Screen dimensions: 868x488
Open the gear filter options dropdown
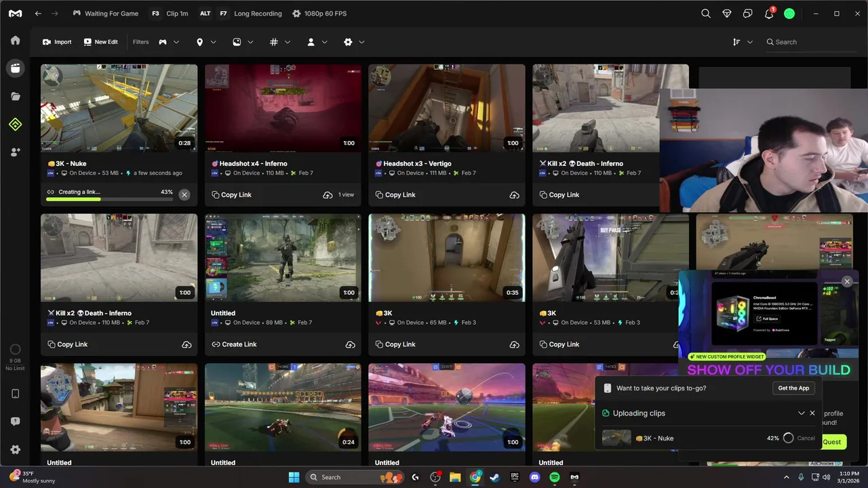(354, 42)
